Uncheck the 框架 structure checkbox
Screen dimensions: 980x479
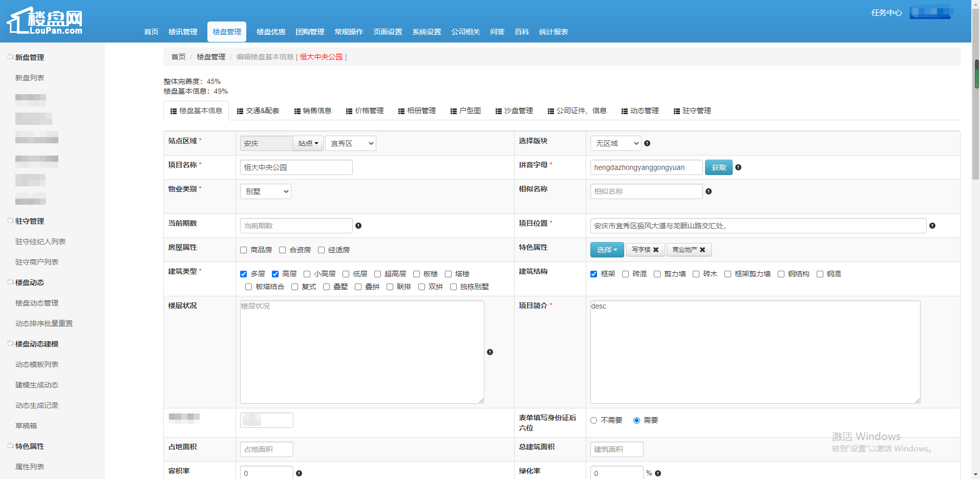[x=594, y=274]
